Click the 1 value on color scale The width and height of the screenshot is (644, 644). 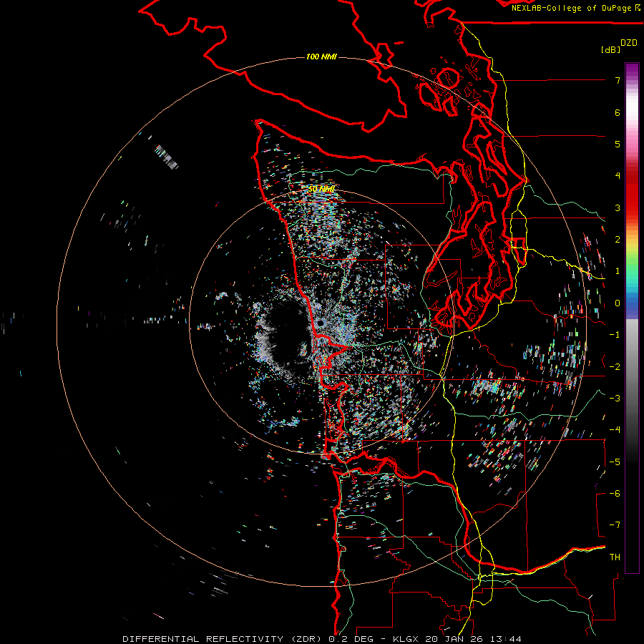tap(618, 271)
